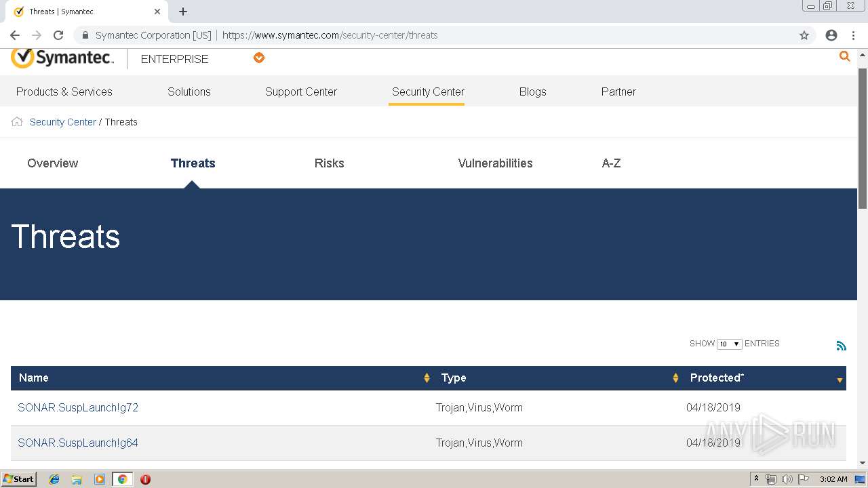This screenshot has width=868, height=488.
Task: Open the Solutions menu
Action: [189, 91]
